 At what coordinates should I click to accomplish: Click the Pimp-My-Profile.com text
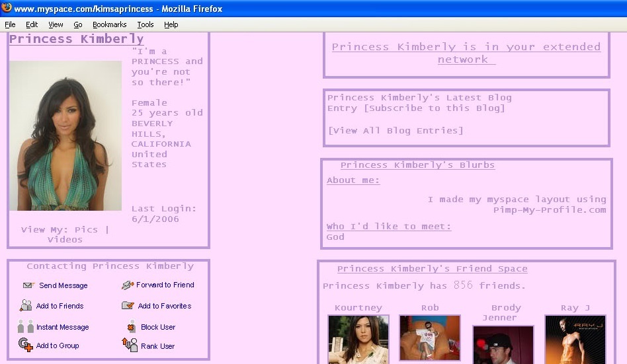tap(550, 210)
